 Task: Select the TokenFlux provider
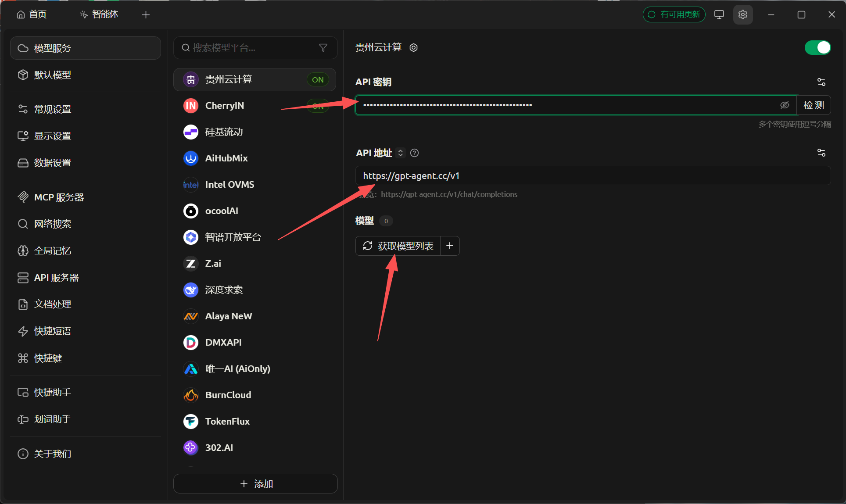coord(255,422)
